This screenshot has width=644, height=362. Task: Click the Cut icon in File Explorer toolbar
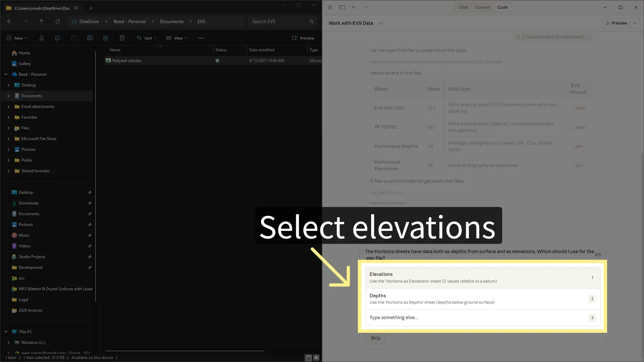click(42, 38)
